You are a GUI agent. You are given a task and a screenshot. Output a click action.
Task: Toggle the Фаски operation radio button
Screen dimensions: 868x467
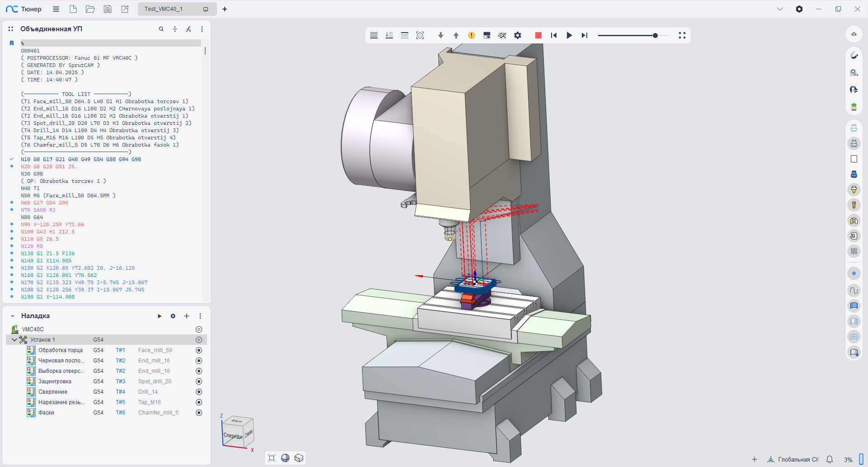point(199,413)
